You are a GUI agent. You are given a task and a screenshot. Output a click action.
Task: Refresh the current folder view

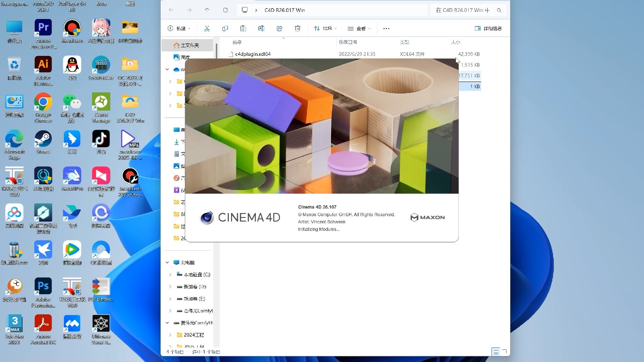(x=225, y=10)
